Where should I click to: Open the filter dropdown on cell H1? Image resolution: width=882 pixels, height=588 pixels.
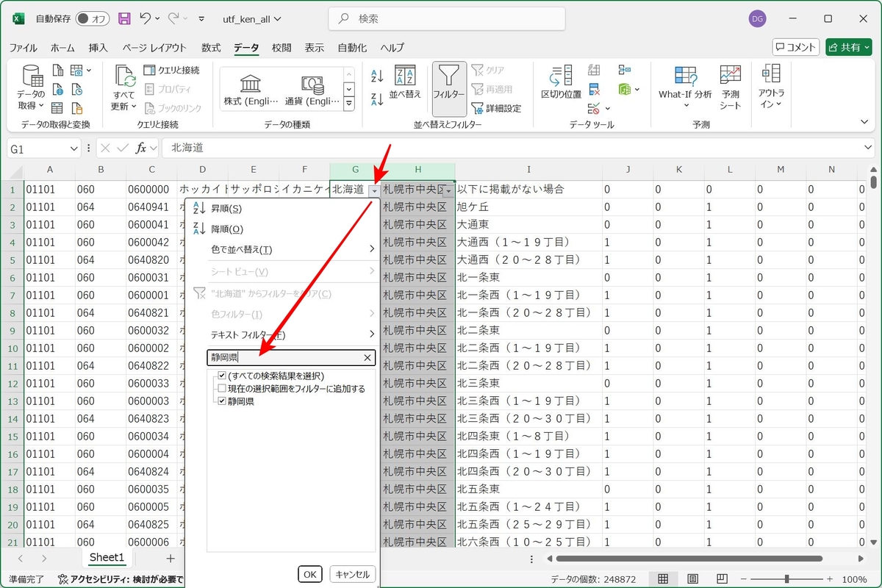448,190
